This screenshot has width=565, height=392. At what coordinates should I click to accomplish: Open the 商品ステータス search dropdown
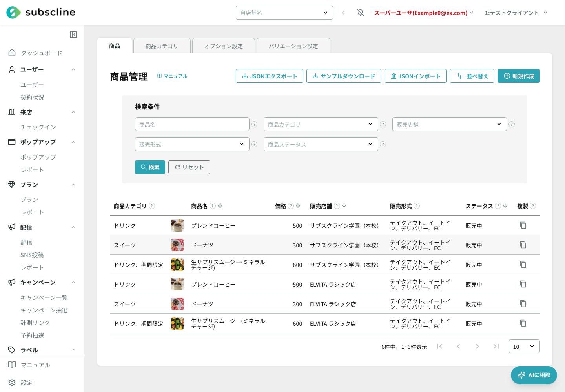pyautogui.click(x=321, y=144)
